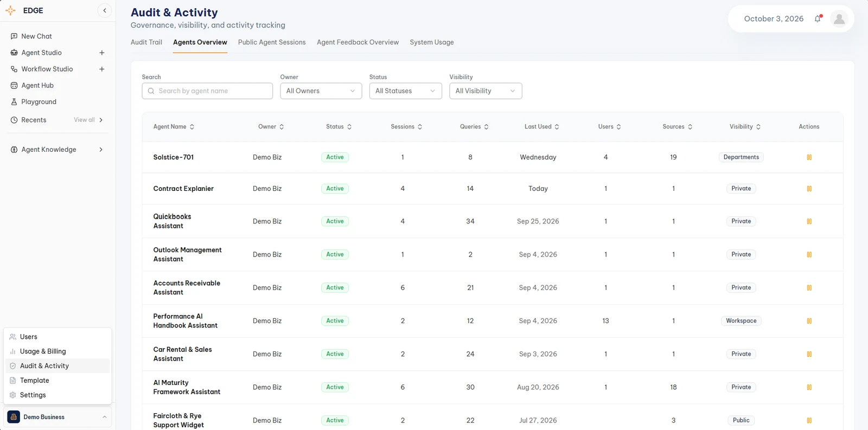Click the actions icon for Accounts Receivable Assistant
The height and width of the screenshot is (430, 868).
click(x=809, y=288)
